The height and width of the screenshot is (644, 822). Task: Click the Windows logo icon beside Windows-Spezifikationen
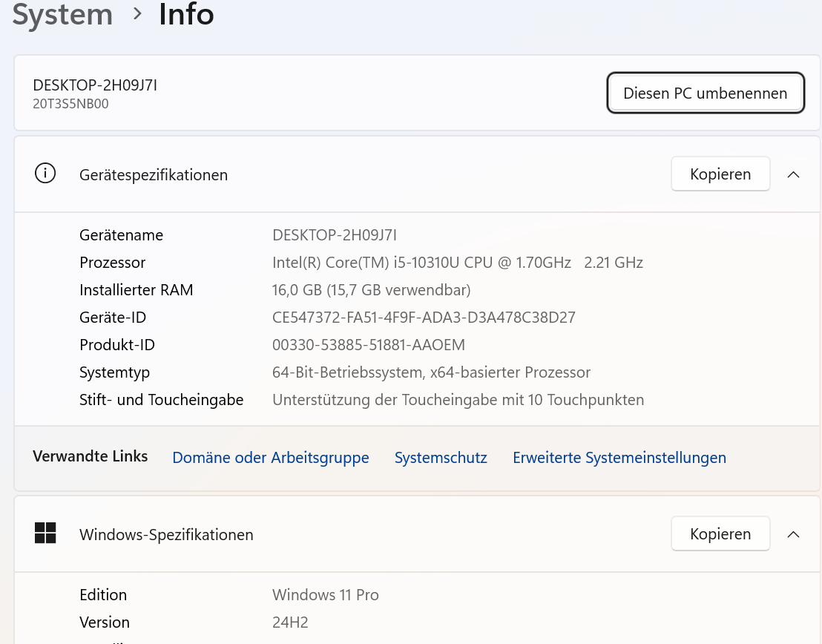pyautogui.click(x=45, y=533)
